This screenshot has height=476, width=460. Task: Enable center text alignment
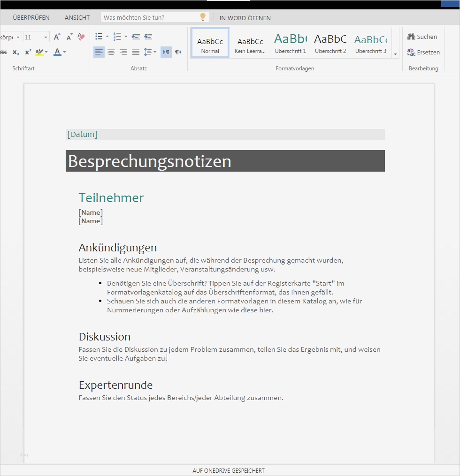coord(111,52)
